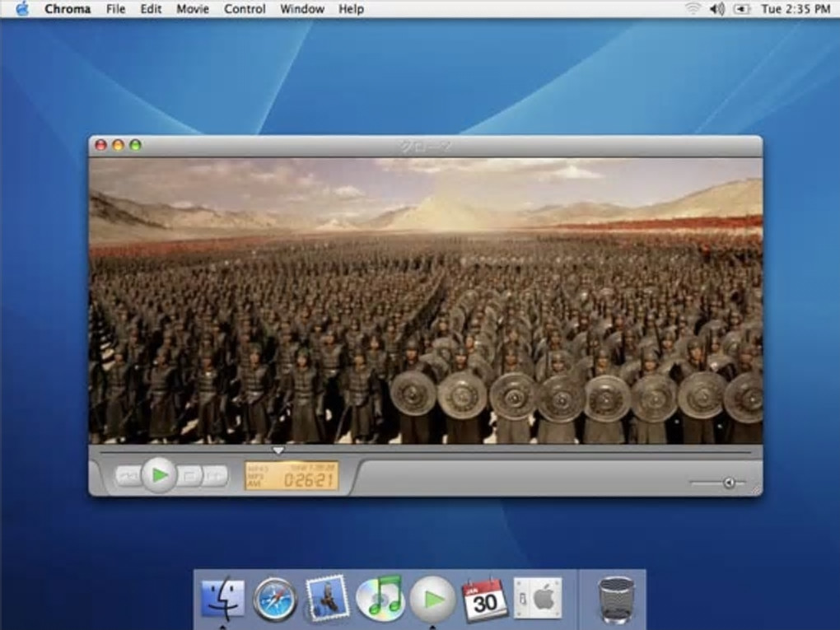Screen dimensions: 840x630
Task: Open the Control menu
Action: pyautogui.click(x=245, y=9)
